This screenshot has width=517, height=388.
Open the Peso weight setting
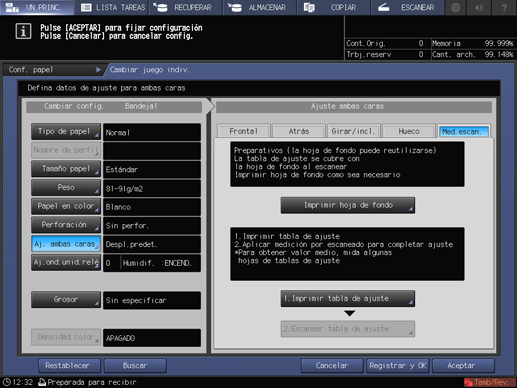point(66,188)
